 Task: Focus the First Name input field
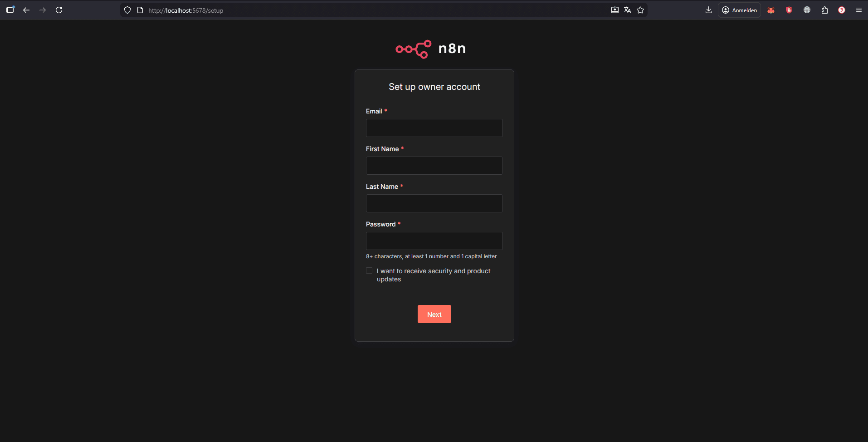click(x=434, y=166)
